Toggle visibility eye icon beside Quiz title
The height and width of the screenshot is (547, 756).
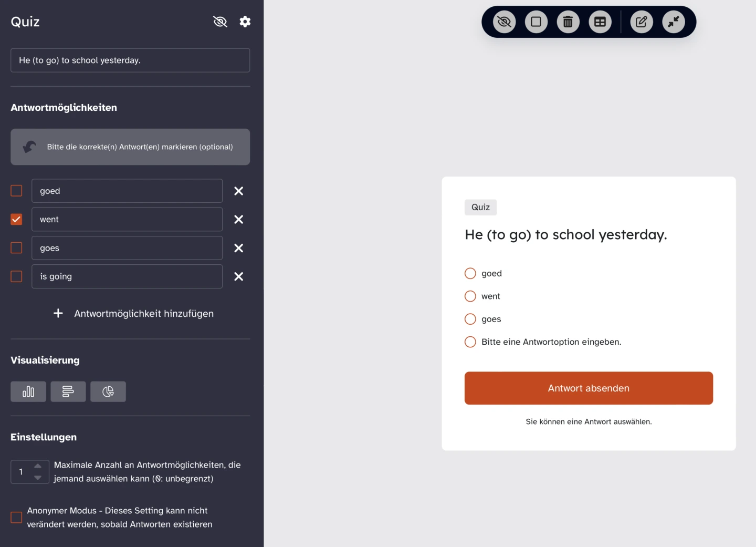pos(220,22)
